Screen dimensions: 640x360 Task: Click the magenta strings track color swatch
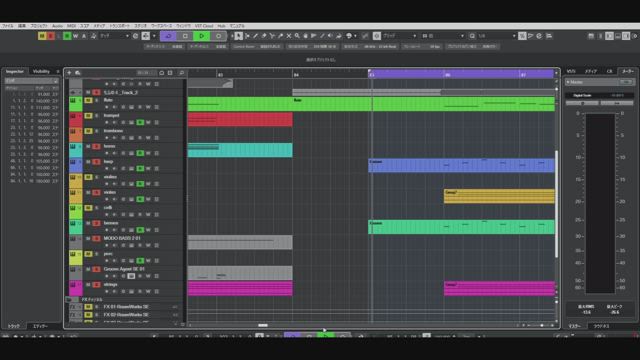point(75,288)
